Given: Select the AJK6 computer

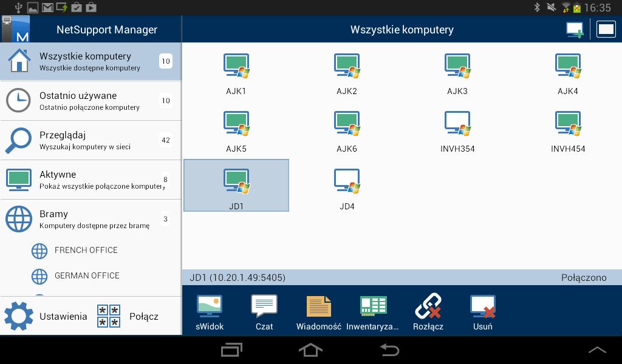Looking at the screenshot, I should point(347,132).
